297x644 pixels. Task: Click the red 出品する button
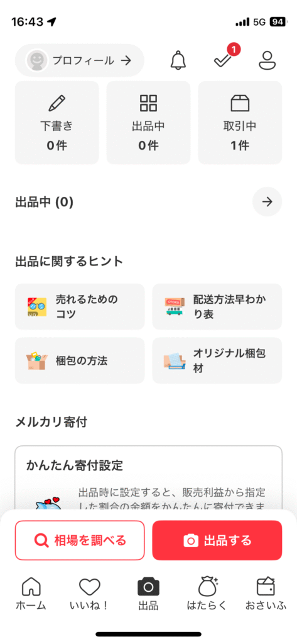tap(217, 540)
